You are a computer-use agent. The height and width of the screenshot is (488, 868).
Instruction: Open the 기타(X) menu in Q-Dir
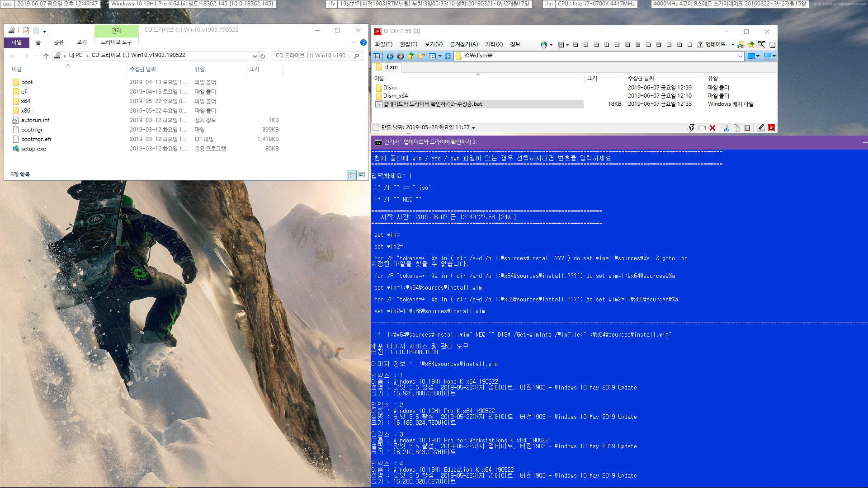coord(494,44)
